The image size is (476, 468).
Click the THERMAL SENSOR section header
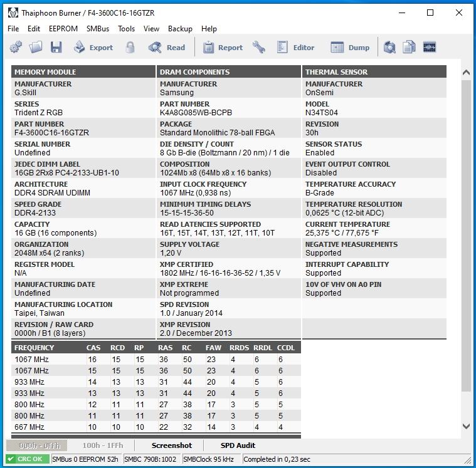click(374, 72)
